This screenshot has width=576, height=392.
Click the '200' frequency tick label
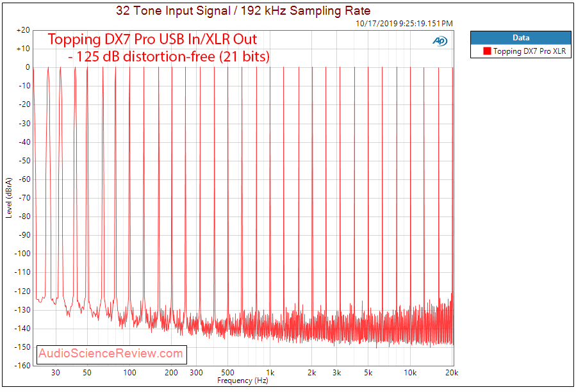click(x=171, y=373)
